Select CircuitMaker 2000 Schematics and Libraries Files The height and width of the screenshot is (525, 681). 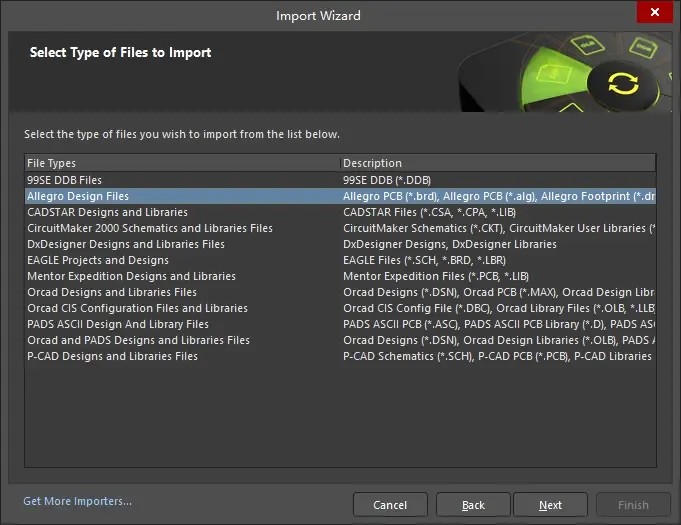coord(340,228)
